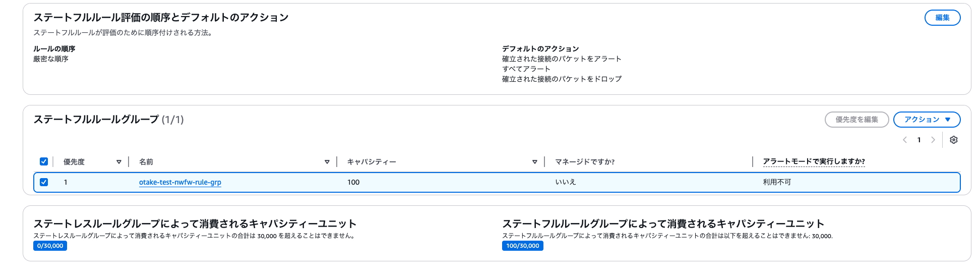The height and width of the screenshot is (278, 980).
Task: Uncheck the otake-test-nwfw-rule-grp row checkbox
Action: [x=44, y=182]
